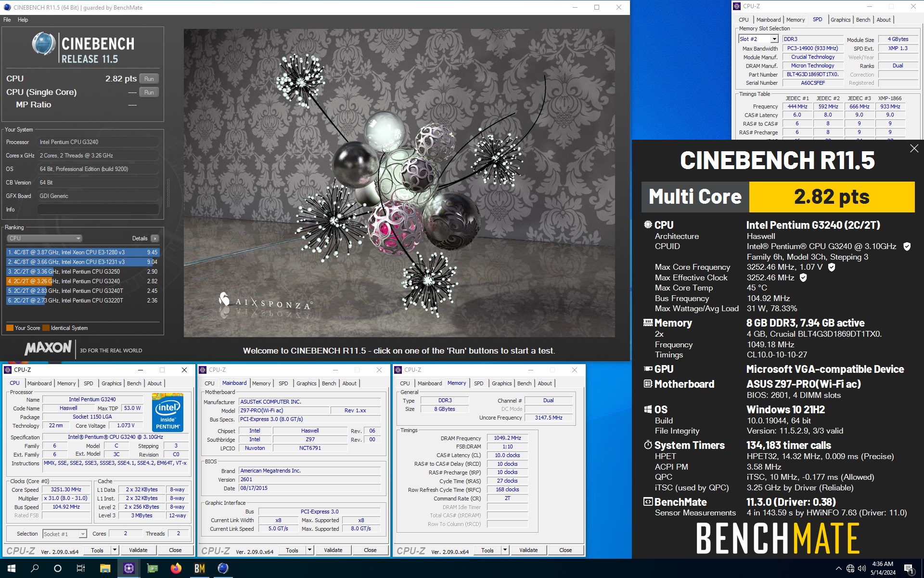Run the CPU Single Core test
Screen dimensions: 924x578
[149, 92]
